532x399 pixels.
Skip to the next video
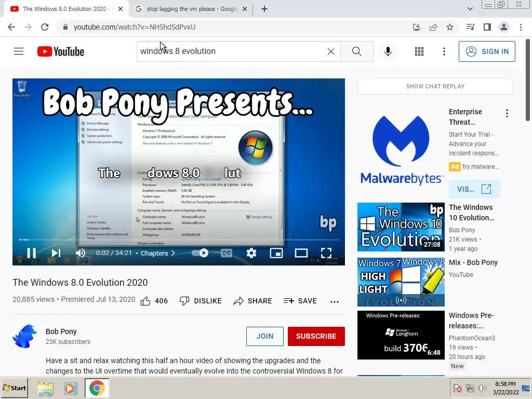[x=56, y=253]
